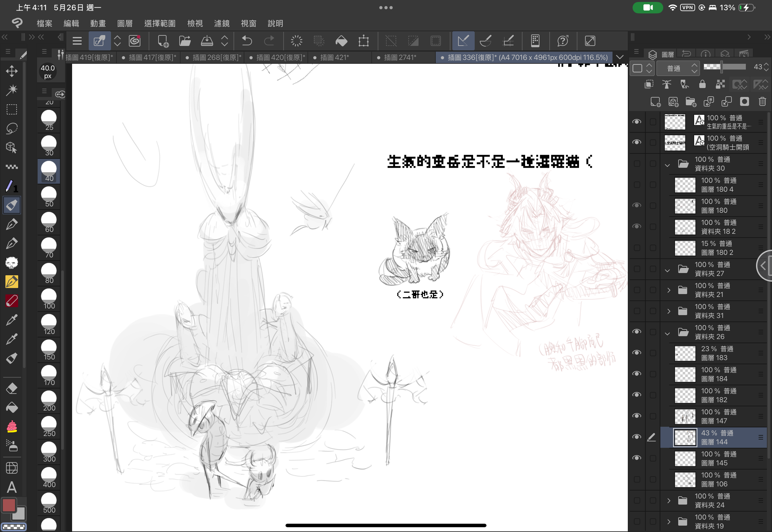
Task: Select the rectangular Selection area tool
Action: pos(12,109)
